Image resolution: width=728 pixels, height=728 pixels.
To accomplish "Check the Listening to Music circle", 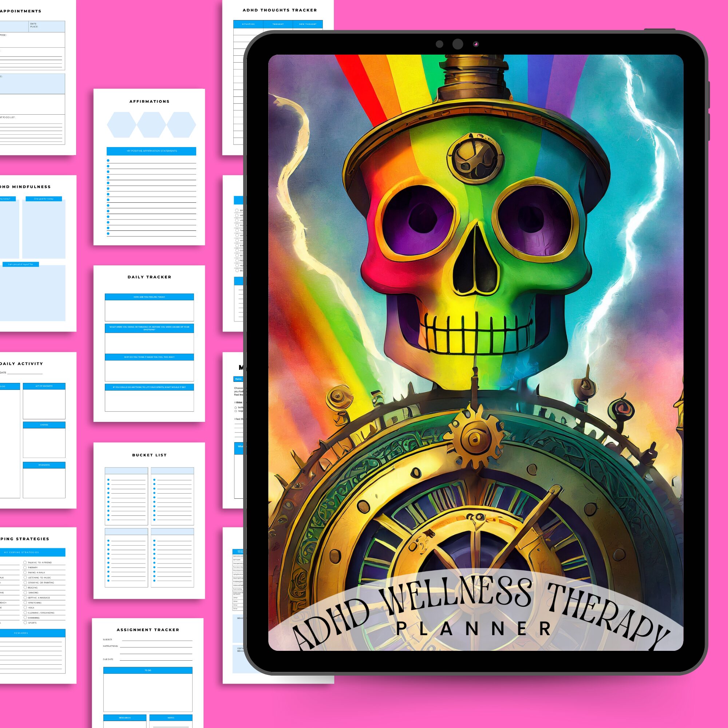I will coord(25,577).
